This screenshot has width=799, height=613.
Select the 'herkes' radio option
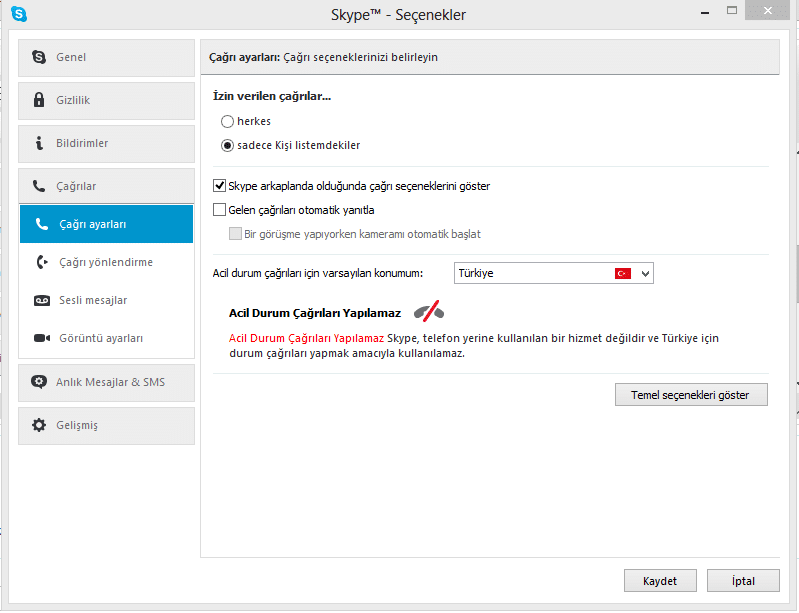click(227, 121)
